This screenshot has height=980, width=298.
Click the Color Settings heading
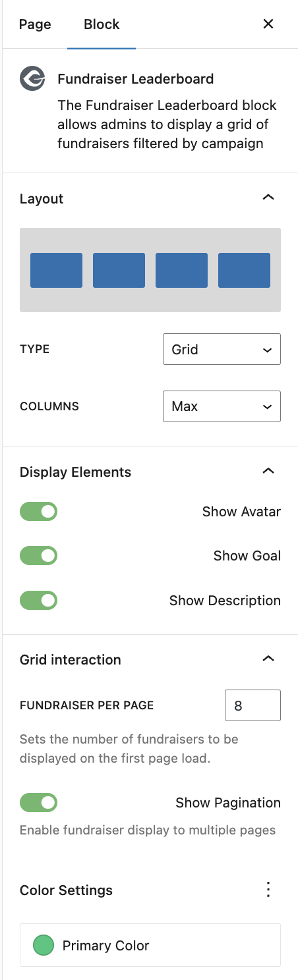(66, 890)
